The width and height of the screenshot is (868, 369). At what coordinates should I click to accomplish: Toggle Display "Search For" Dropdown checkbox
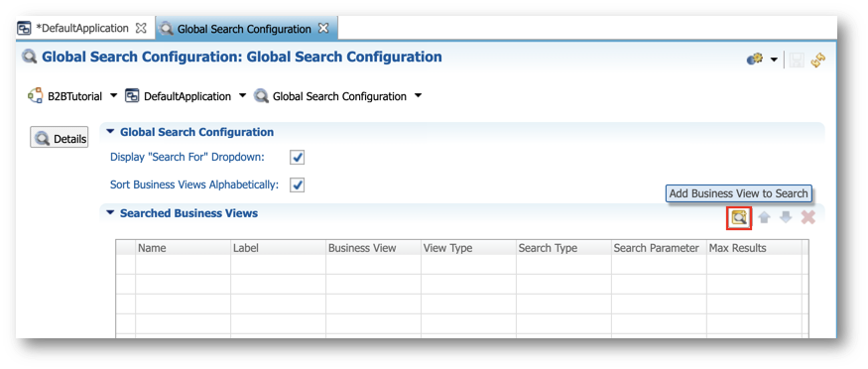point(298,158)
